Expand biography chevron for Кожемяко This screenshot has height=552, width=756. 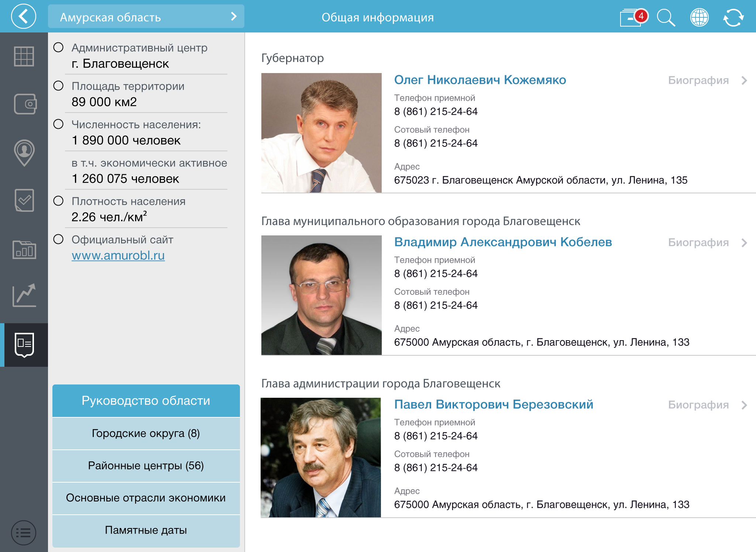click(744, 80)
